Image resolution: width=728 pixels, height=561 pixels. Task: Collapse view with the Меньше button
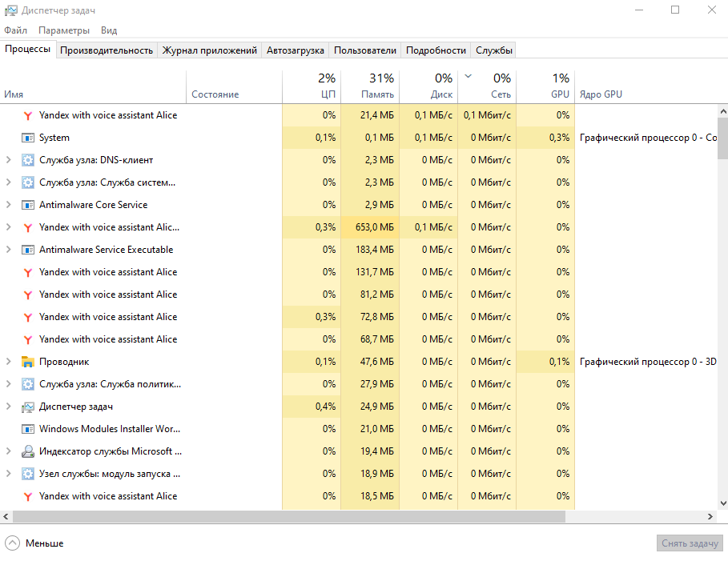tap(34, 543)
